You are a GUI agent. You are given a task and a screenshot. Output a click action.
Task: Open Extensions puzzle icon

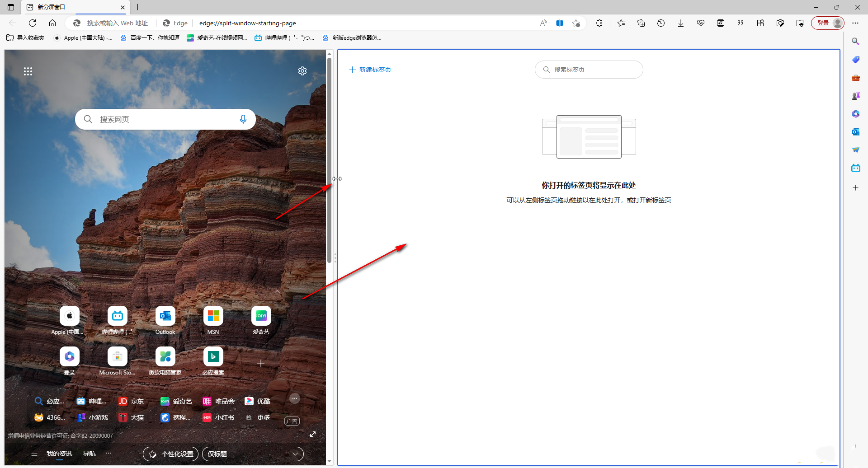(x=599, y=23)
